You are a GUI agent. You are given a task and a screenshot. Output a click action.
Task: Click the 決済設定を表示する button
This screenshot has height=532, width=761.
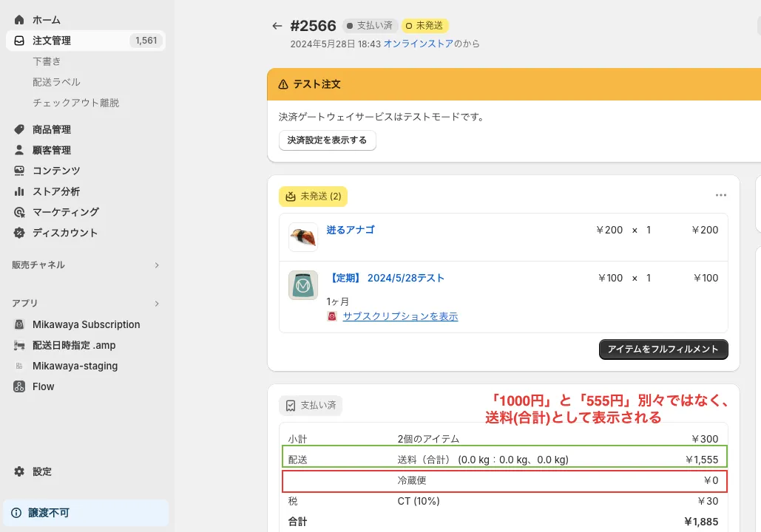327,140
